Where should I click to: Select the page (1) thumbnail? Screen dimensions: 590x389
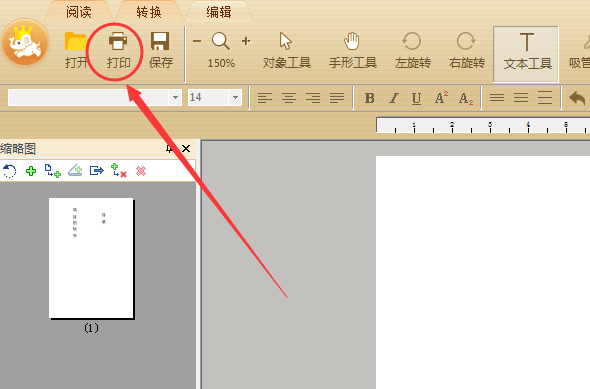(91, 258)
